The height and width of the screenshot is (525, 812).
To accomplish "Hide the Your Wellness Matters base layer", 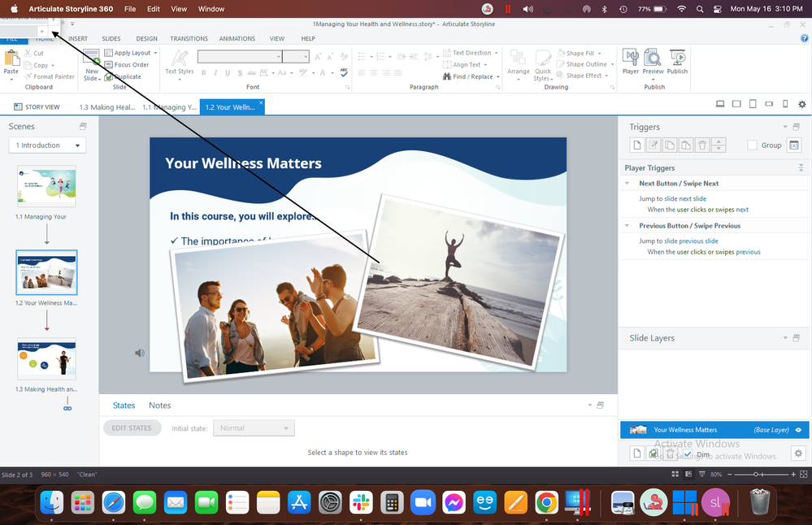I will [x=798, y=430].
